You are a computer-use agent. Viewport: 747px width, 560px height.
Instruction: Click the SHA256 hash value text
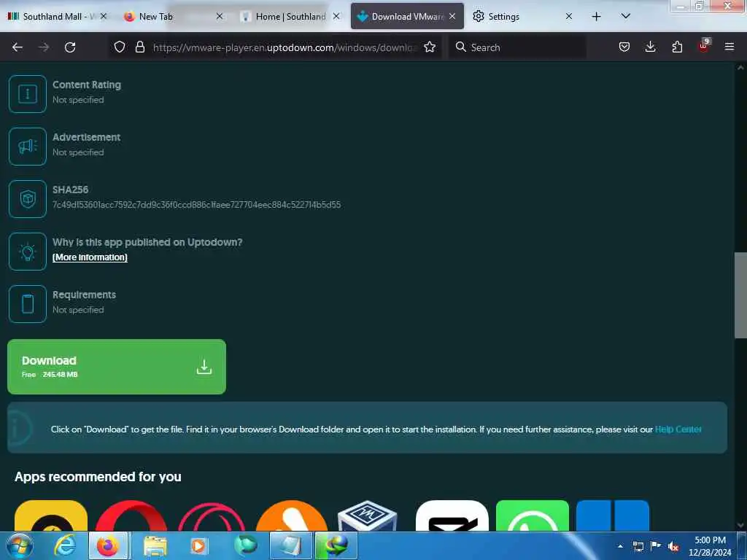click(197, 205)
